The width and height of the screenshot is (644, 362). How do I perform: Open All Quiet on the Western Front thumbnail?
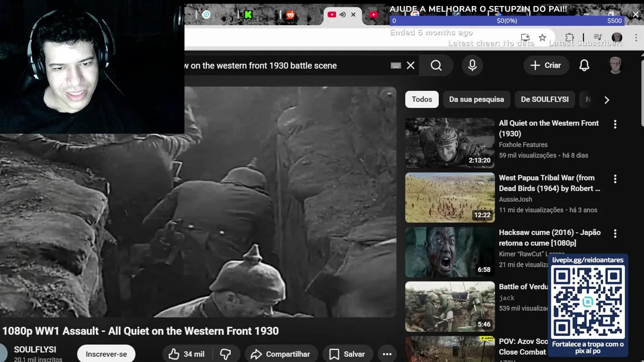450,143
